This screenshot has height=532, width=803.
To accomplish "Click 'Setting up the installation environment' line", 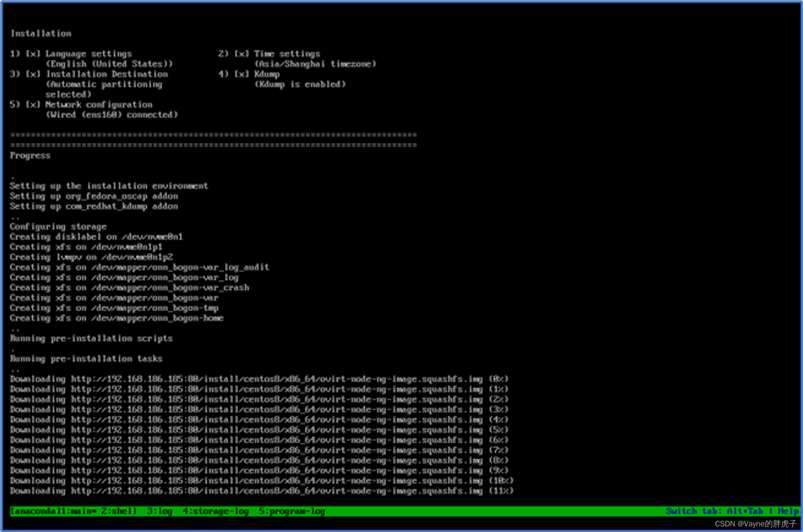I will coord(109,186).
